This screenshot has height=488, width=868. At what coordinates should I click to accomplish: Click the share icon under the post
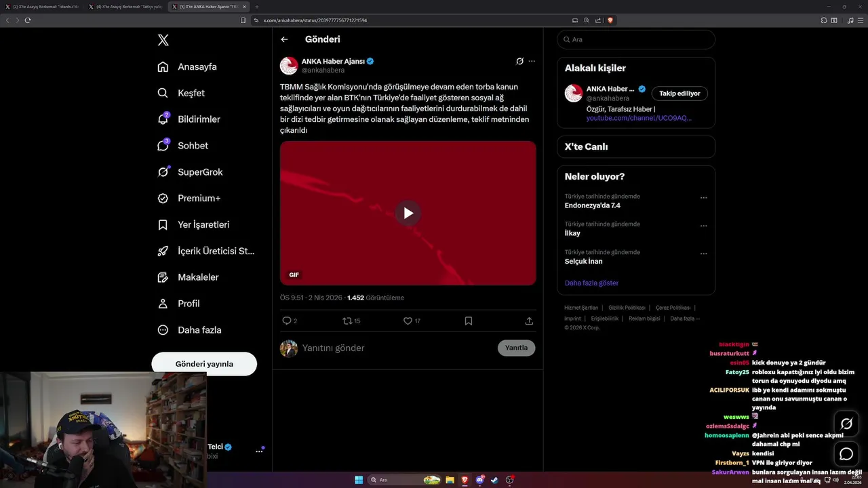point(529,321)
